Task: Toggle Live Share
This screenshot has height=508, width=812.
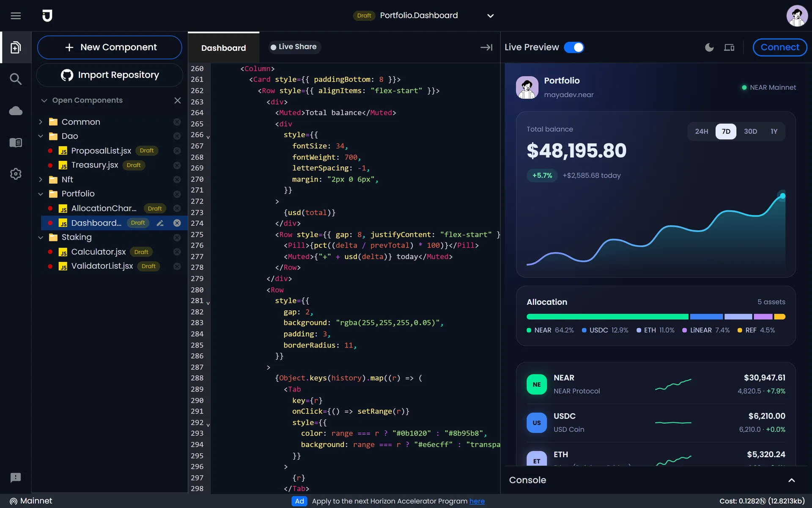Action: (294, 47)
